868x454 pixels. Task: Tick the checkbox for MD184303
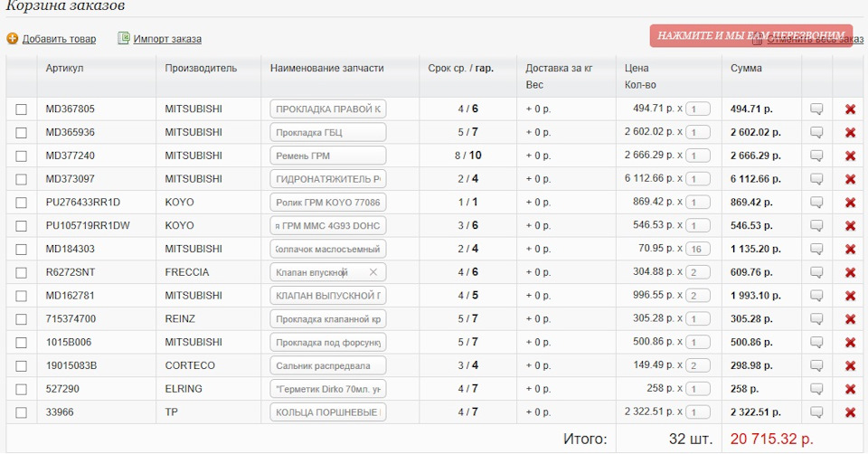pos(21,249)
